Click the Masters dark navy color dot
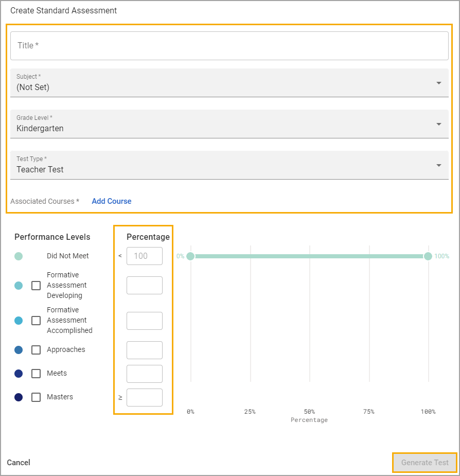 19,397
